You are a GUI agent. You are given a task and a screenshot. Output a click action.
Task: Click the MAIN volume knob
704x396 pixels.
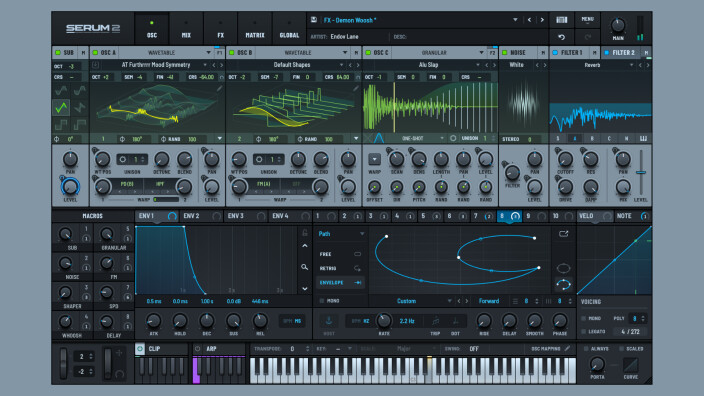point(618,26)
